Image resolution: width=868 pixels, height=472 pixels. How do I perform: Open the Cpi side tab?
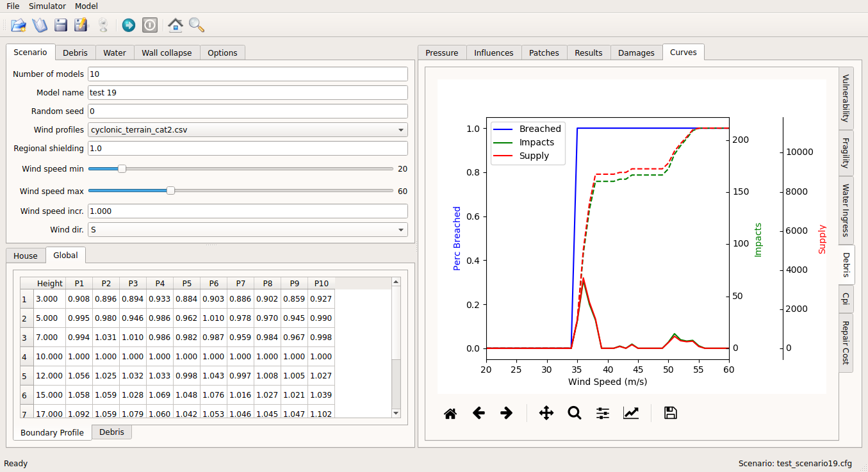coord(846,299)
